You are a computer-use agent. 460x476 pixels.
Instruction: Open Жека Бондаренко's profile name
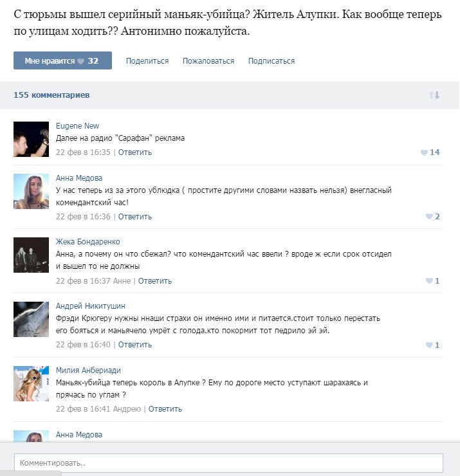click(x=87, y=242)
